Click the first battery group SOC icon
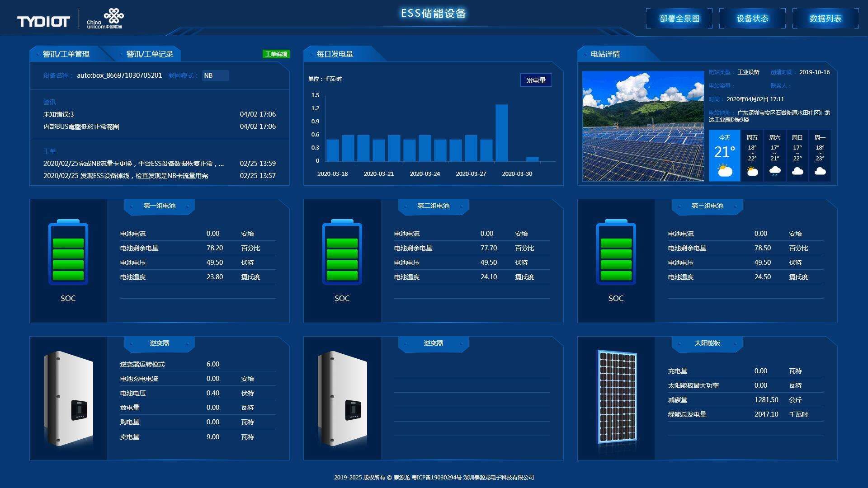Viewport: 868px width, 488px height. coord(68,252)
